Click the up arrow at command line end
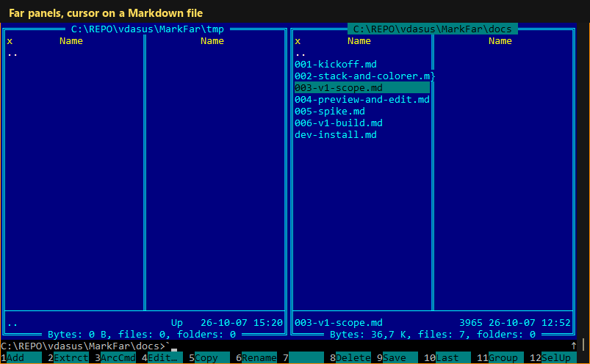590x364 pixels. [573, 346]
